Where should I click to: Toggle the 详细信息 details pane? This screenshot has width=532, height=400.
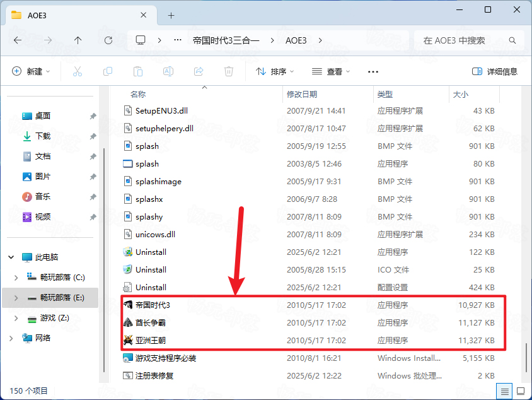pyautogui.click(x=495, y=71)
